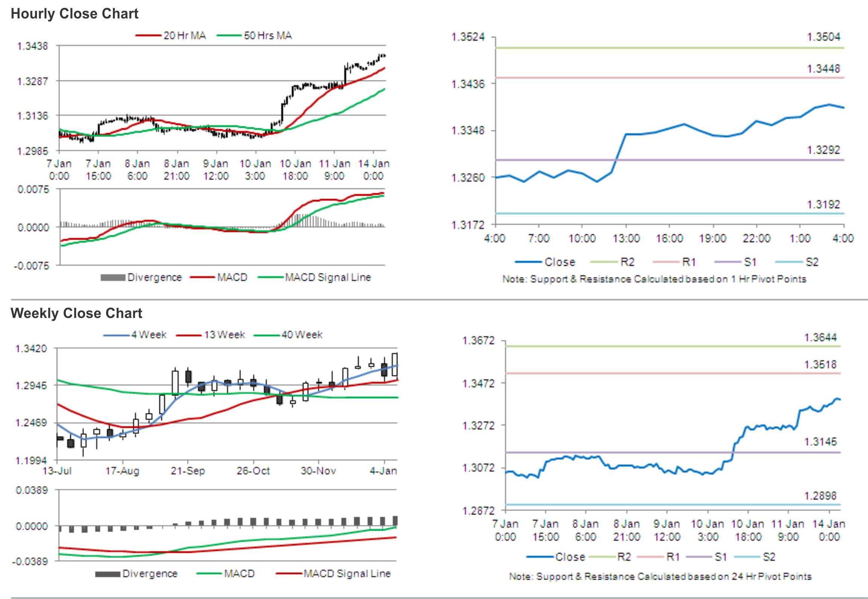Click the "0.0389" weekly MACD axis label
Image resolution: width=868 pixels, height=599 pixels.
click(32, 490)
